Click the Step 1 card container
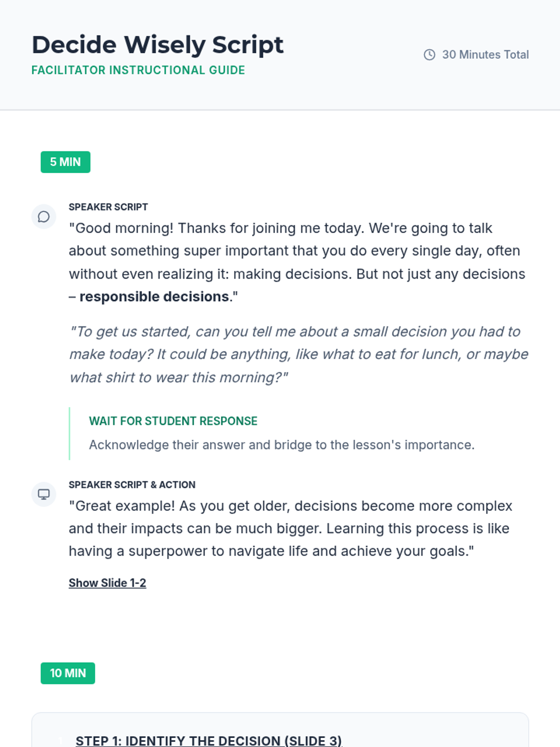Screen dimensions: 560x747 click(x=280, y=730)
